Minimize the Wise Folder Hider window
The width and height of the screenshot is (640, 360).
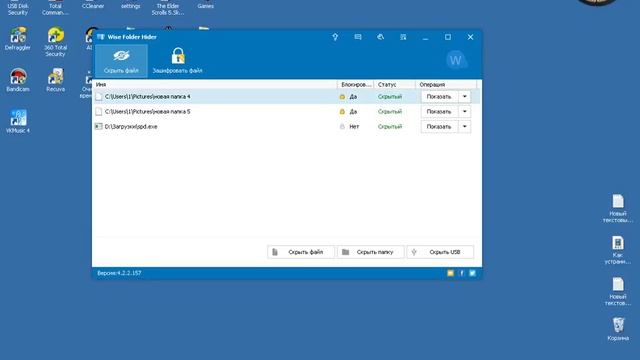coord(425,38)
